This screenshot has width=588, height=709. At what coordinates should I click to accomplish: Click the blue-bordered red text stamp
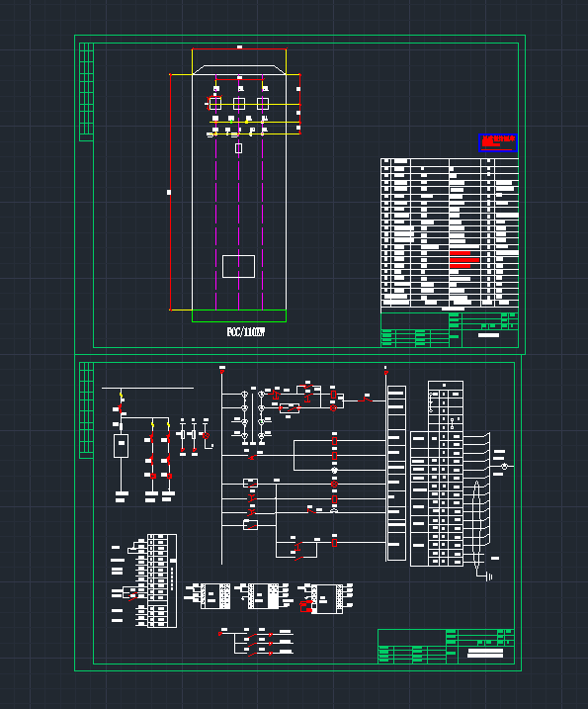click(x=498, y=142)
